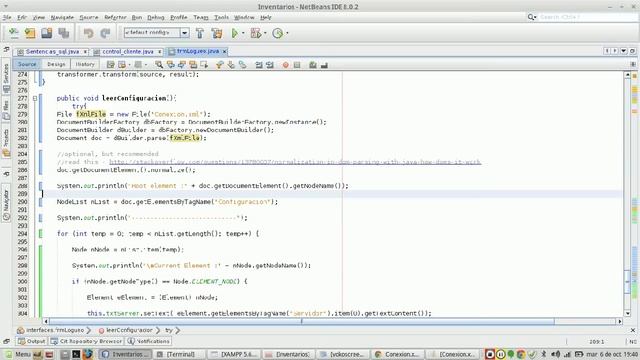Toggle Source editor view
Viewport: 640px width, 360px height.
click(27, 64)
